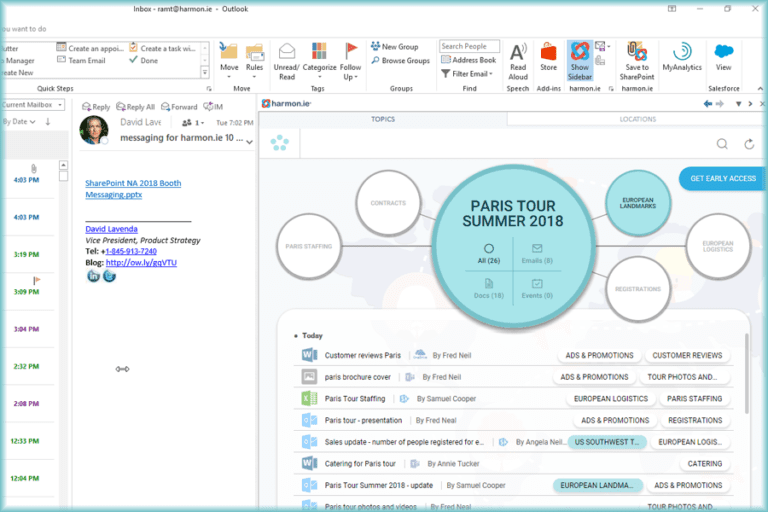Open the By Date sort dropdown

tap(19, 122)
